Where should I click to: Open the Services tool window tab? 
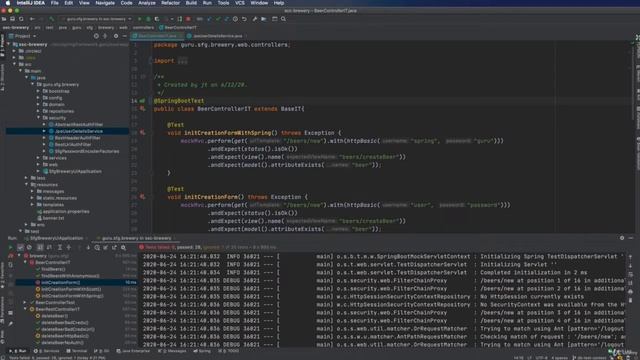pyautogui.click(x=47, y=351)
